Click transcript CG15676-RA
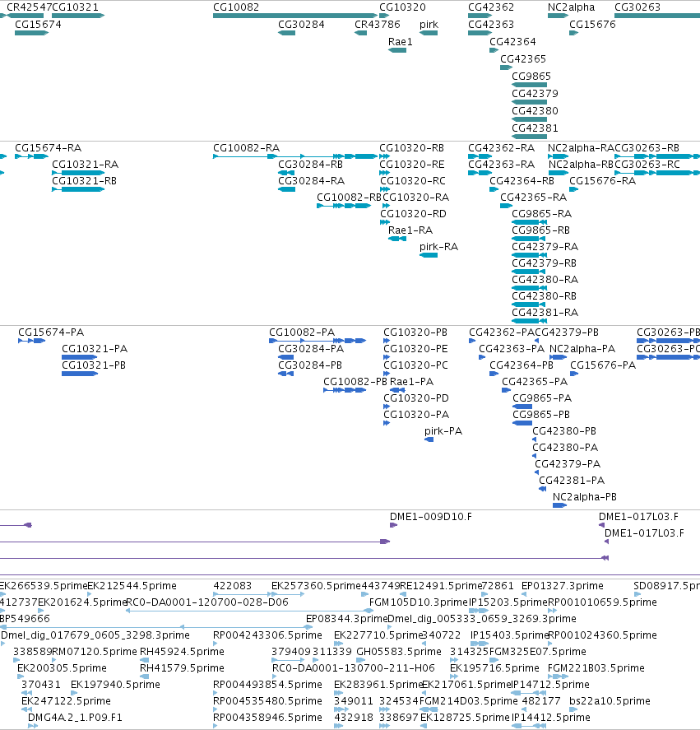Screen dimensions: 700x730 click(574, 189)
